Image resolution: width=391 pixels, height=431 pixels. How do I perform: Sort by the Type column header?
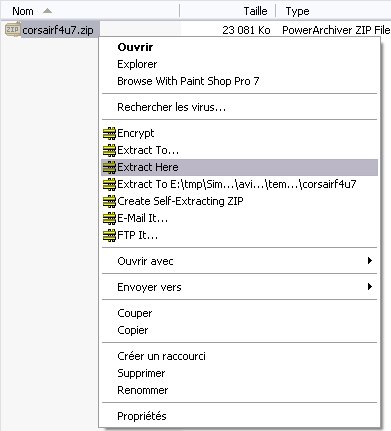333,11
